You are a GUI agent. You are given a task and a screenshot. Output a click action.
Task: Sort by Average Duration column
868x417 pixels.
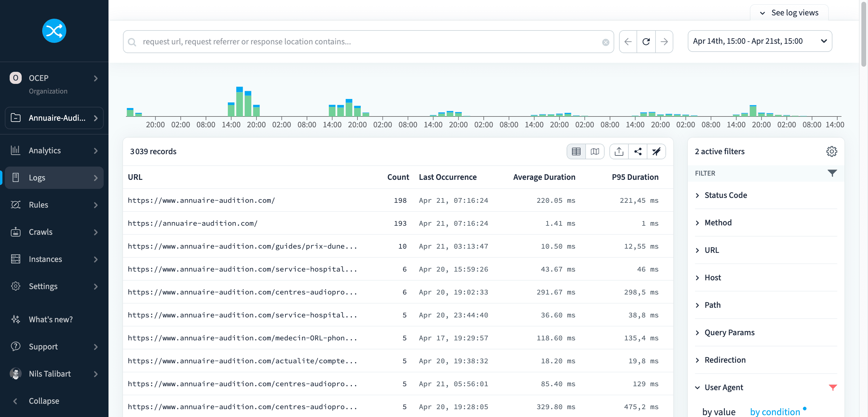pyautogui.click(x=544, y=177)
